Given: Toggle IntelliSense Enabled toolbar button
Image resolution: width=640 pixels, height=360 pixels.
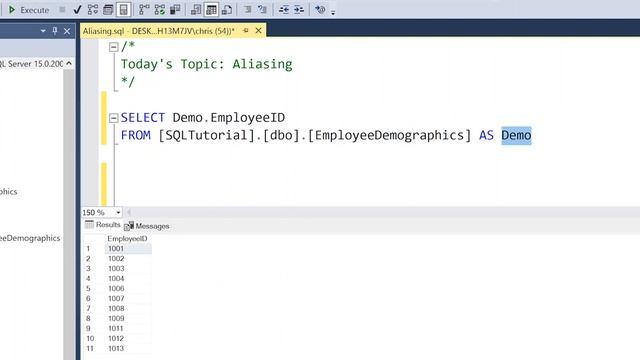Looking at the screenshot, I should [124, 10].
